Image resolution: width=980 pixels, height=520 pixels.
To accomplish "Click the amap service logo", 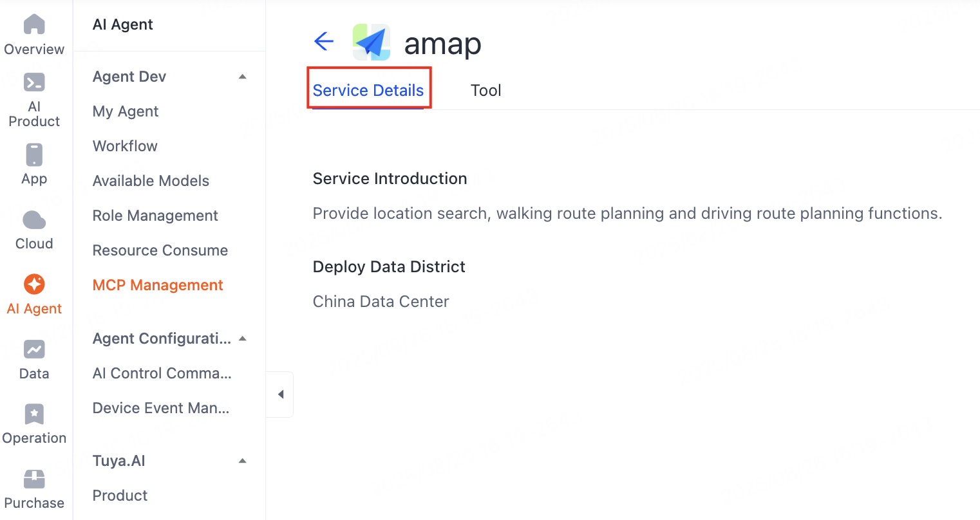I will (x=372, y=42).
